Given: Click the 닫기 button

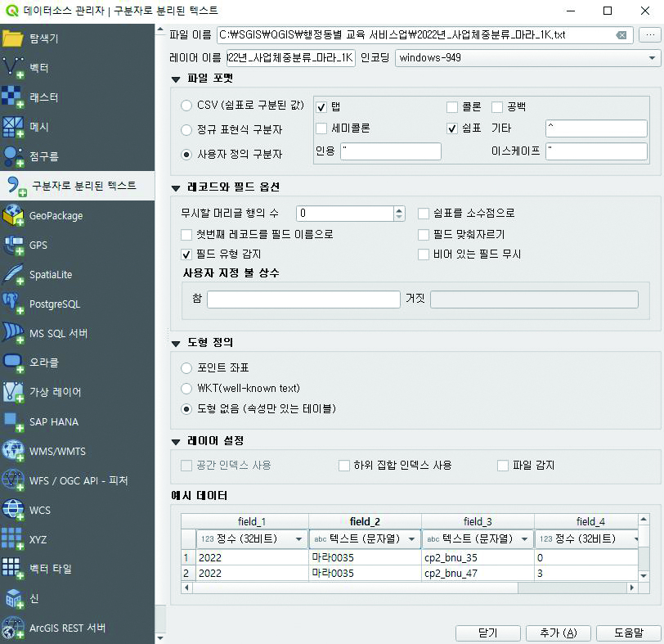Looking at the screenshot, I should click(487, 633).
